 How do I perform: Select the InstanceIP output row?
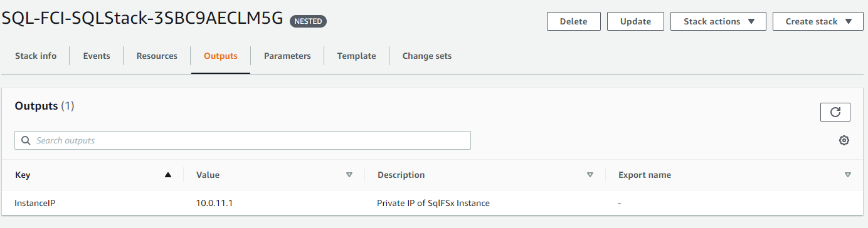point(434,203)
